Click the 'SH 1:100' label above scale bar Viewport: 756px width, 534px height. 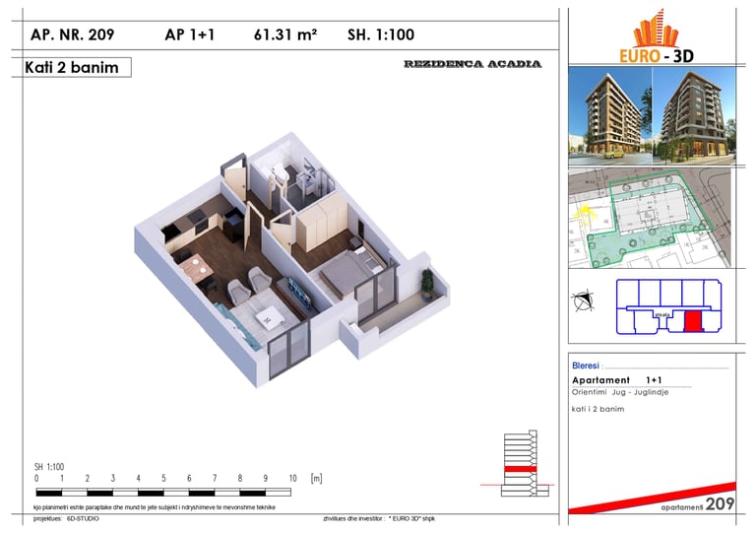click(49, 466)
